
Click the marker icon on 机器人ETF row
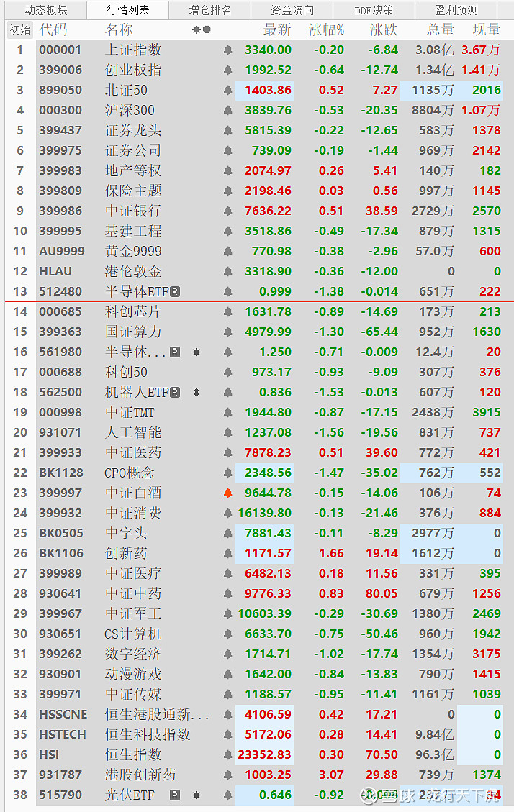point(197,393)
